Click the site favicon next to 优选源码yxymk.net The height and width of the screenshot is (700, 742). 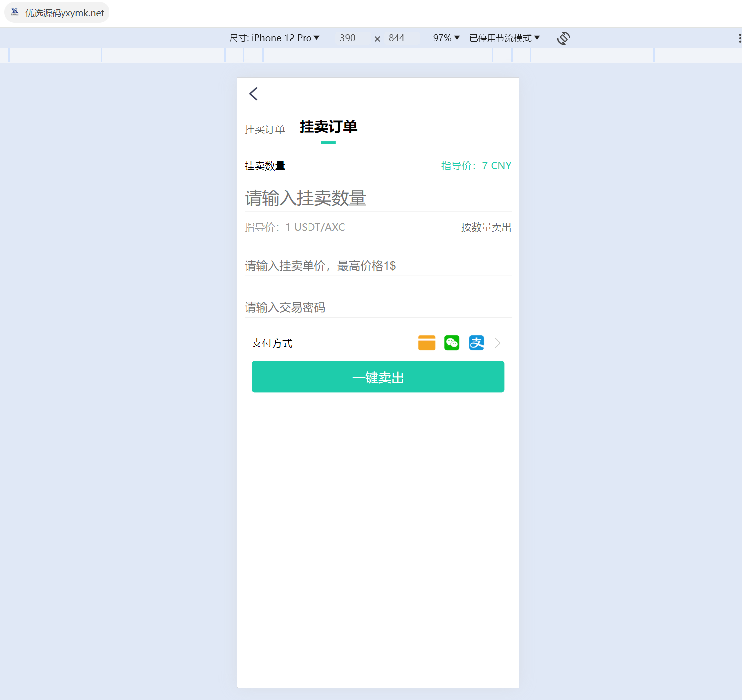coord(15,12)
